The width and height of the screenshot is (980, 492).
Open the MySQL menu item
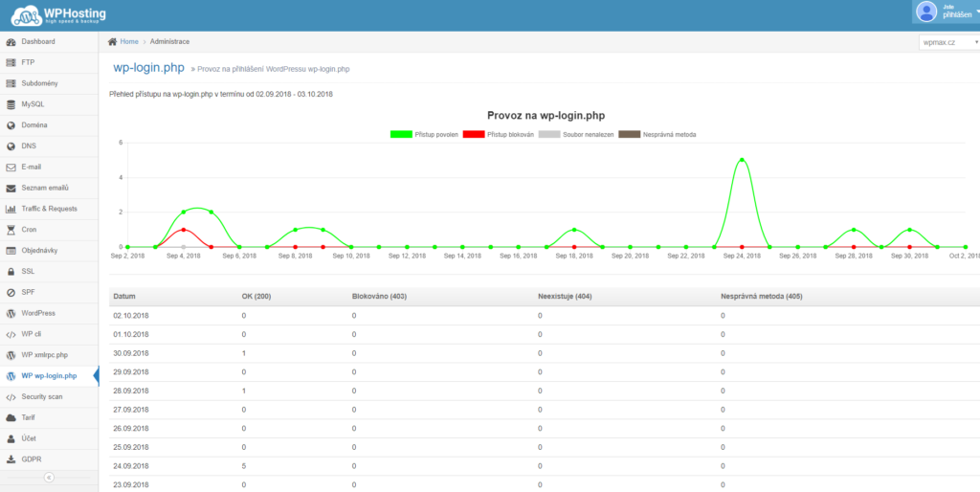pyautogui.click(x=50, y=104)
